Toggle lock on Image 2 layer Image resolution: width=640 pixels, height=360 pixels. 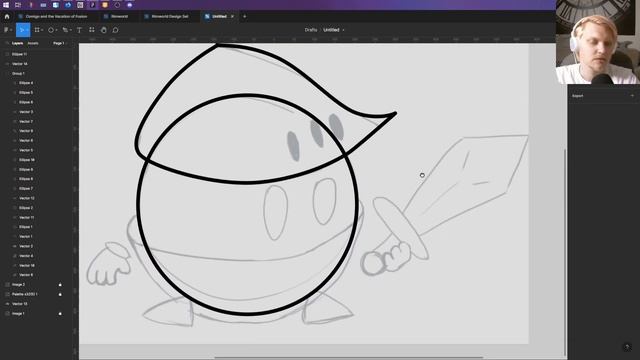(60, 284)
